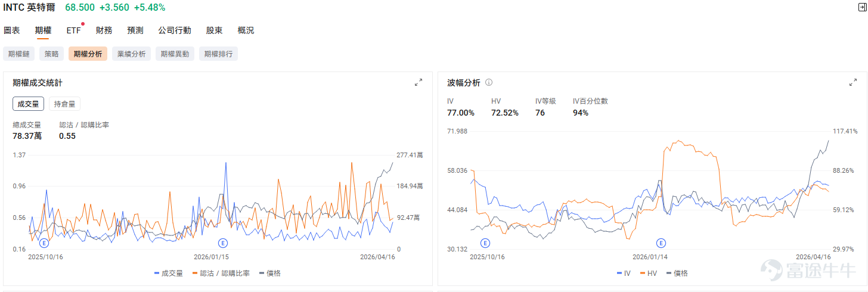Viewport: 868px width, 292px height.
Task: Expand the 波幅分析 chart to fullscreen
Action: 853,83
